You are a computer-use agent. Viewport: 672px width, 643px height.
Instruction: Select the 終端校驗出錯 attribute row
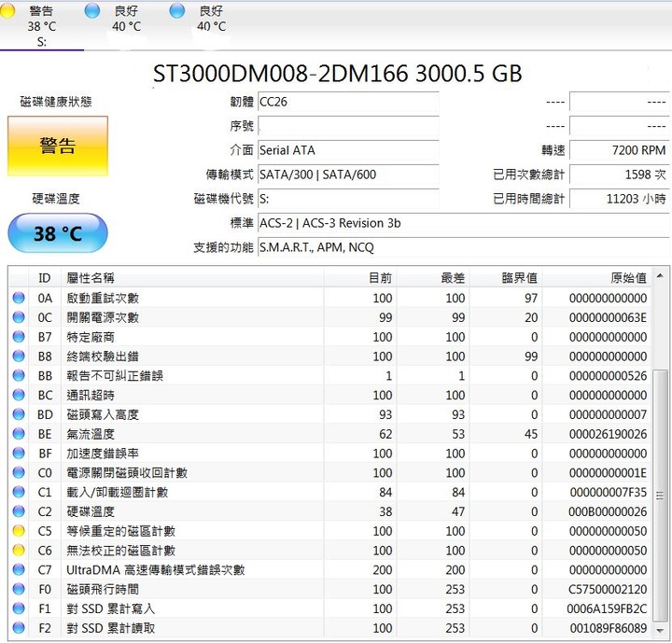[330, 356]
